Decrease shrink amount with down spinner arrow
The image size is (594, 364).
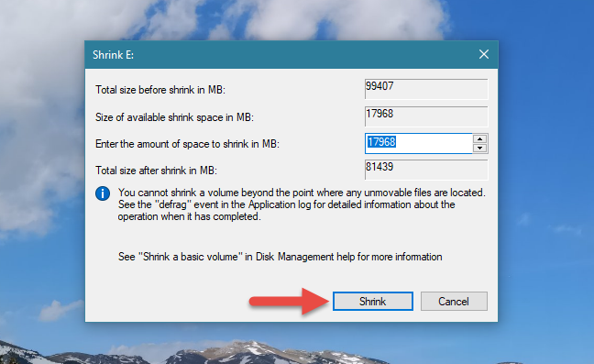tap(480, 149)
